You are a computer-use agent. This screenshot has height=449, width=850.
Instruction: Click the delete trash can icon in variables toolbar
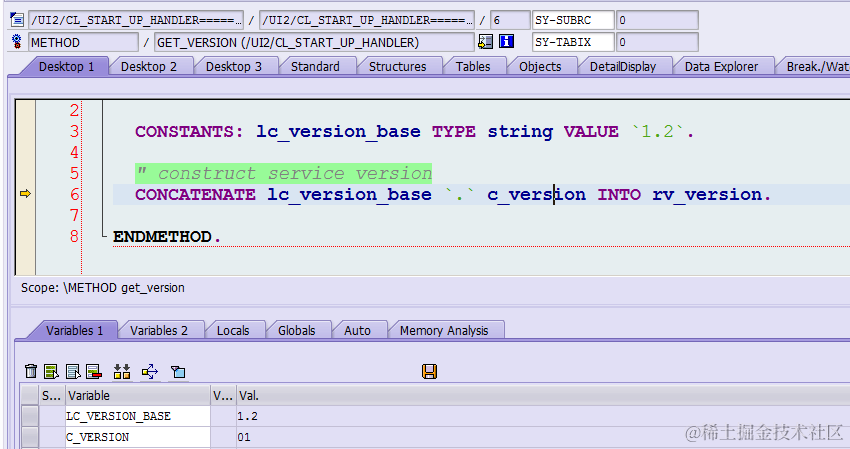click(x=31, y=371)
